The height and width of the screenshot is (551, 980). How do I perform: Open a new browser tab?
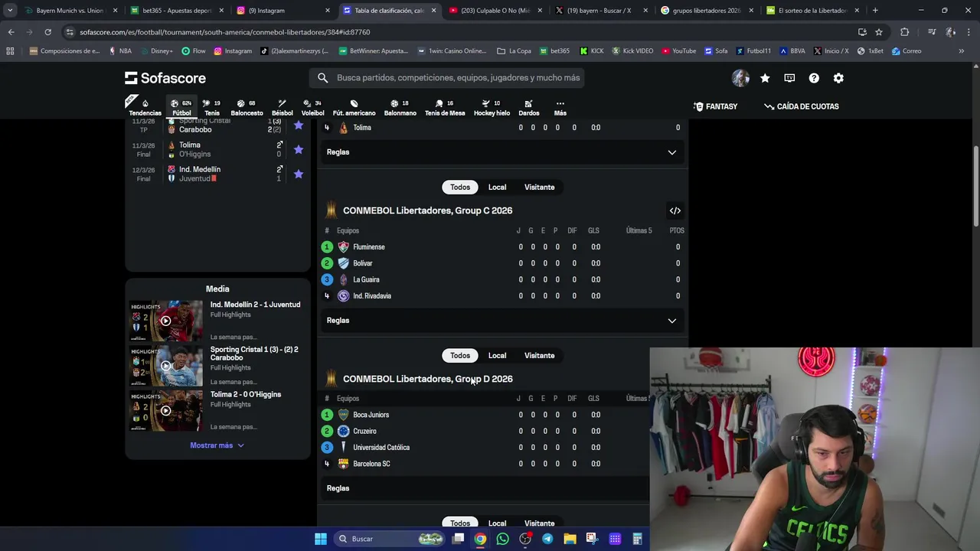(875, 11)
